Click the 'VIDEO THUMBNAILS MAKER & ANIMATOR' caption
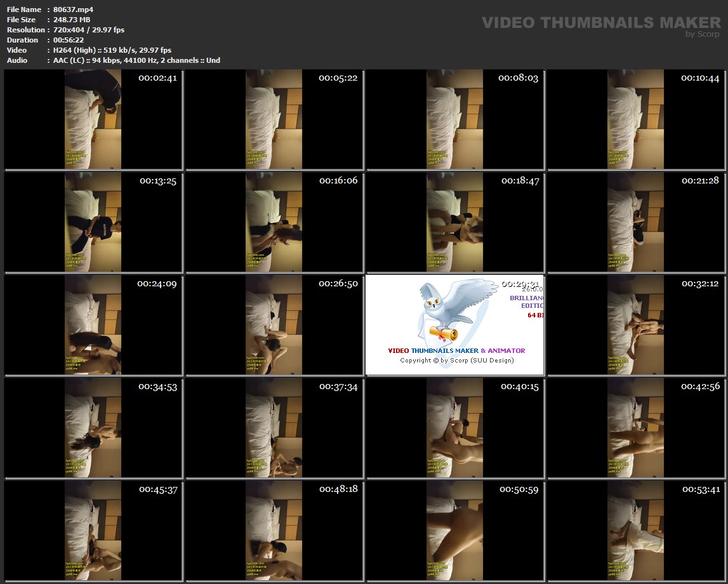The width and height of the screenshot is (728, 584). [456, 350]
